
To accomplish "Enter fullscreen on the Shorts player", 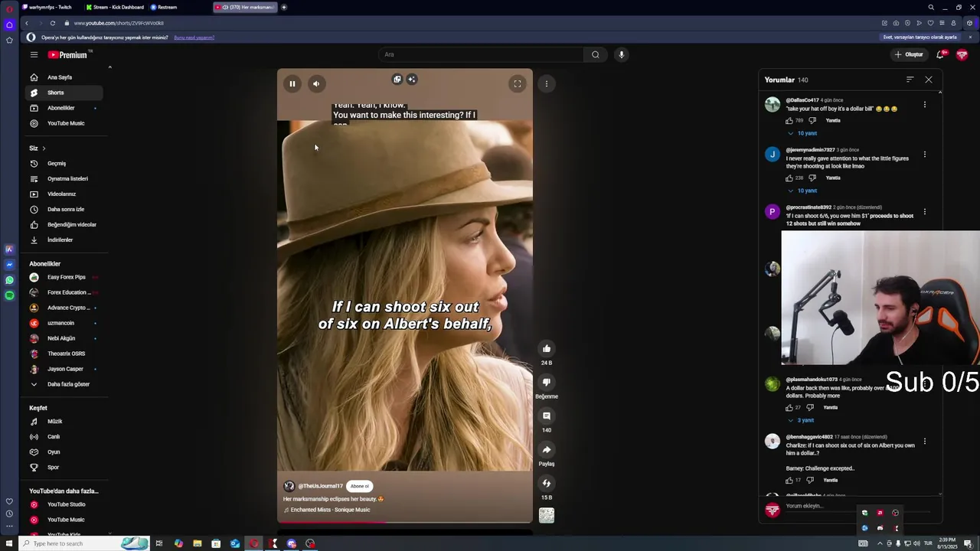I will pyautogui.click(x=518, y=83).
